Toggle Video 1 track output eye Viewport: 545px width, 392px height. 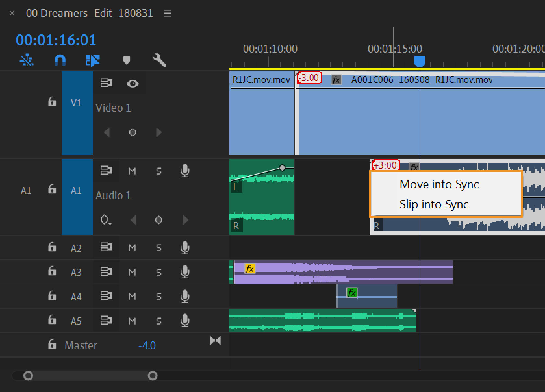point(133,84)
